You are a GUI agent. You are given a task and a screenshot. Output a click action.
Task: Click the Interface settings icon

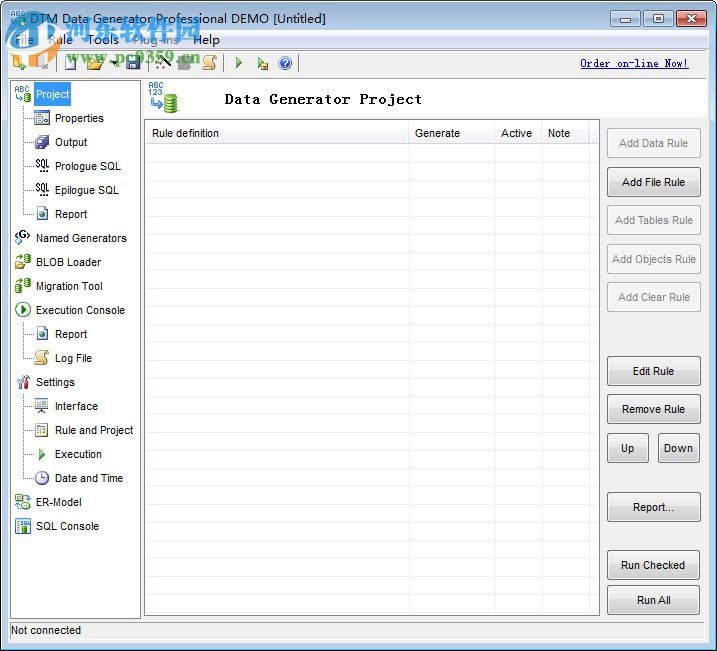[x=42, y=406]
